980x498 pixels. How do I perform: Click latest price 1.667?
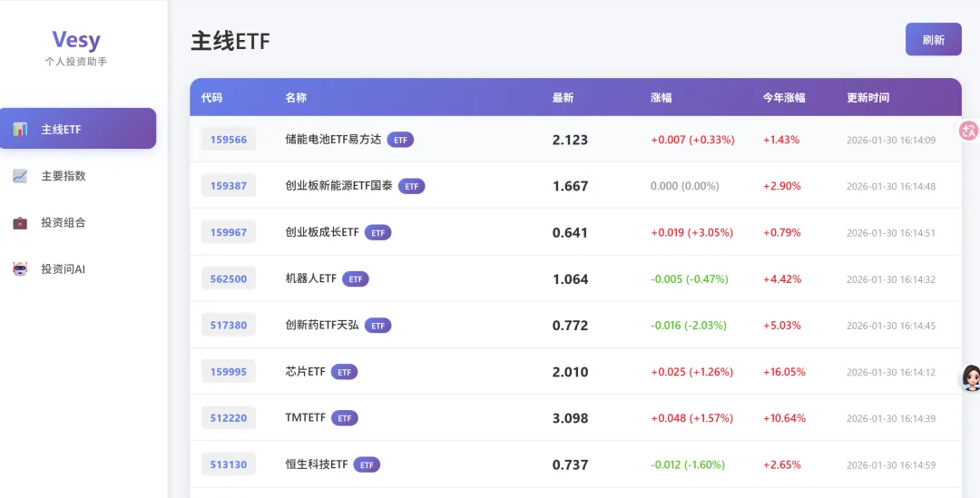[x=570, y=186]
